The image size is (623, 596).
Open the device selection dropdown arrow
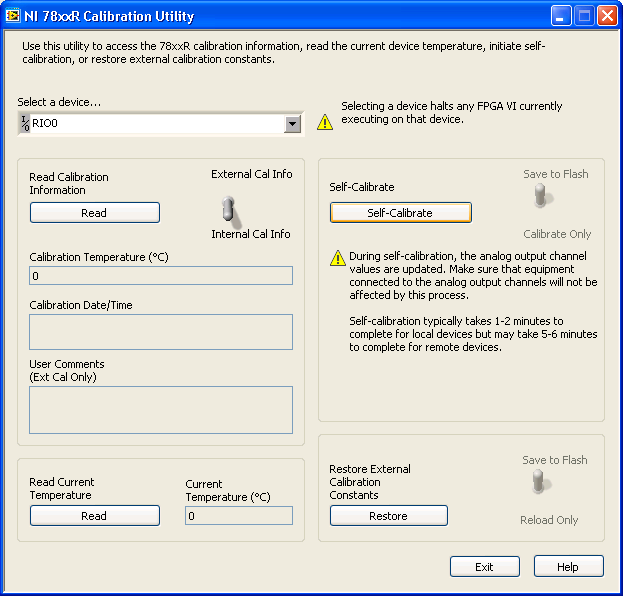tap(292, 124)
